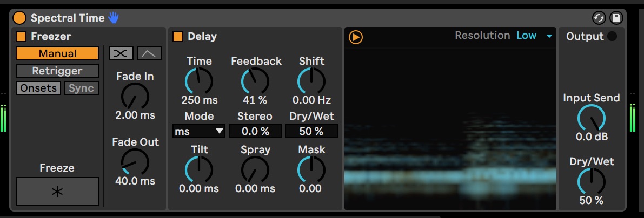644x218 pixels.
Task: Select the envelope fade shape icon
Action: tap(149, 53)
